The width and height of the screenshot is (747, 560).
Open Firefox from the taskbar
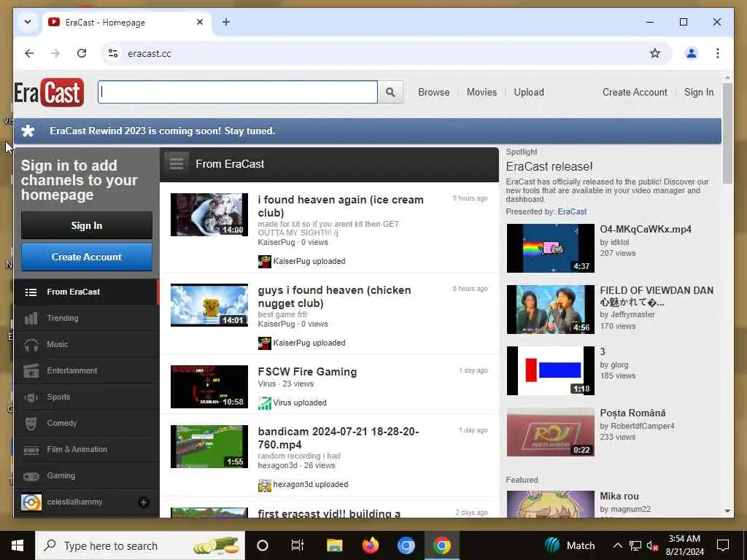tap(370, 545)
